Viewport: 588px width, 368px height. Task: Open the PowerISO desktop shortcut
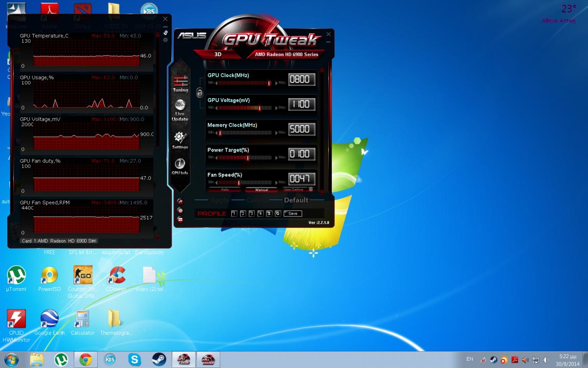click(x=49, y=279)
